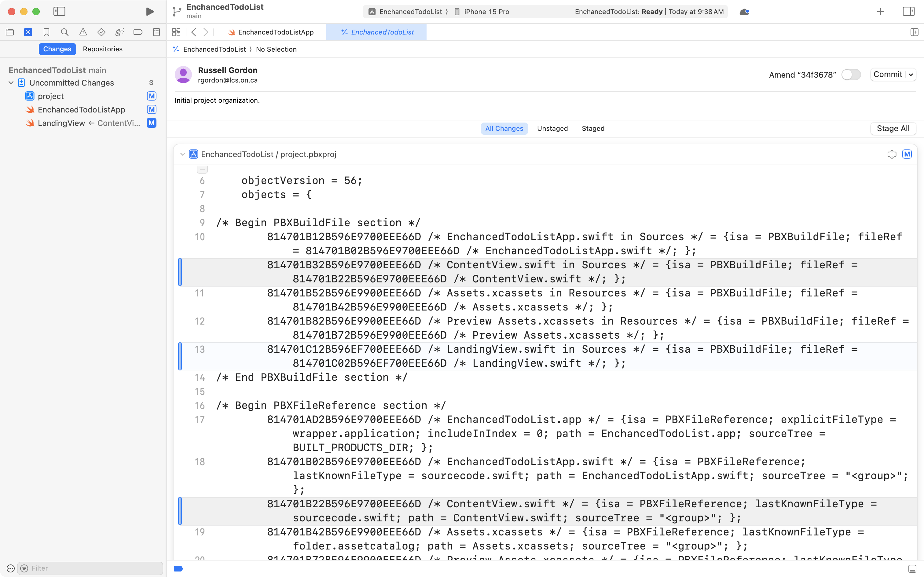
Task: Hide the navigator sidebar
Action: point(60,11)
